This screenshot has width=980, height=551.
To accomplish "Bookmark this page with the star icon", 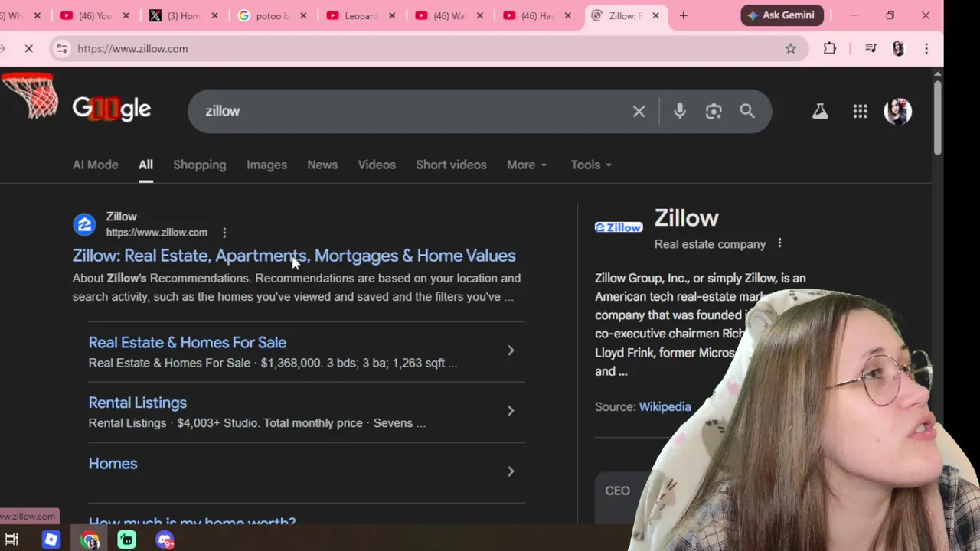I will pos(791,49).
